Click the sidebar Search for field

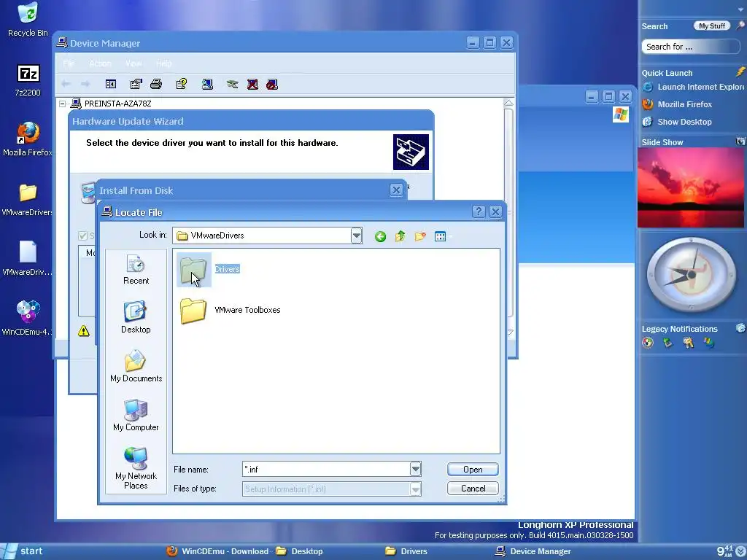(690, 47)
